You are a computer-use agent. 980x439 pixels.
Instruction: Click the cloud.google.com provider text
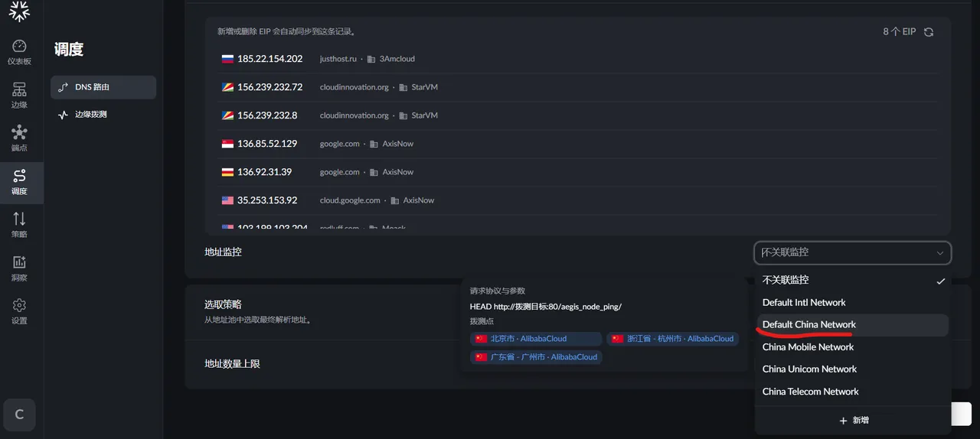pos(350,200)
